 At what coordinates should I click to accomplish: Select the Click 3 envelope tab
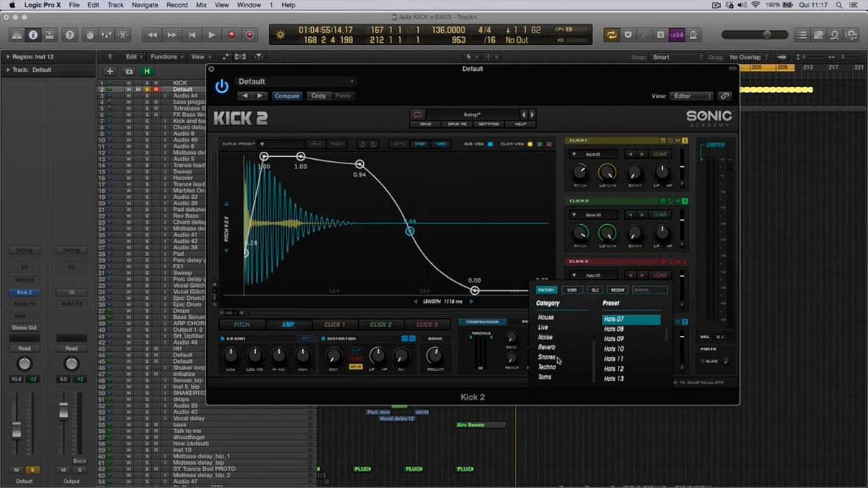pyautogui.click(x=427, y=325)
